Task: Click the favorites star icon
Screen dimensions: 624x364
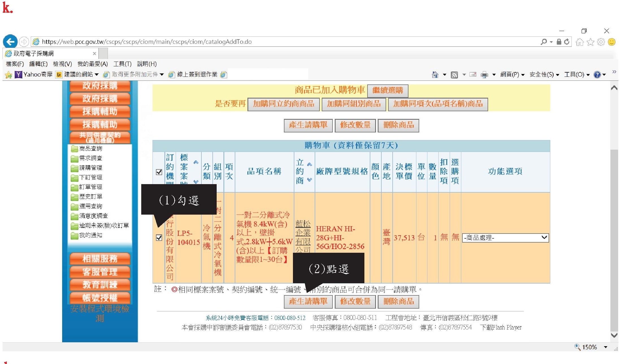Action: pyautogui.click(x=590, y=42)
